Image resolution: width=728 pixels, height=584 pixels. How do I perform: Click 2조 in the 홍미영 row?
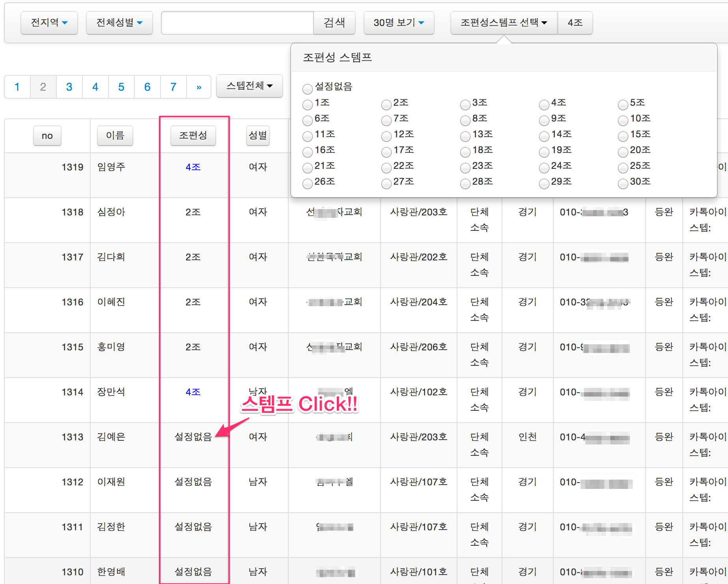point(193,347)
